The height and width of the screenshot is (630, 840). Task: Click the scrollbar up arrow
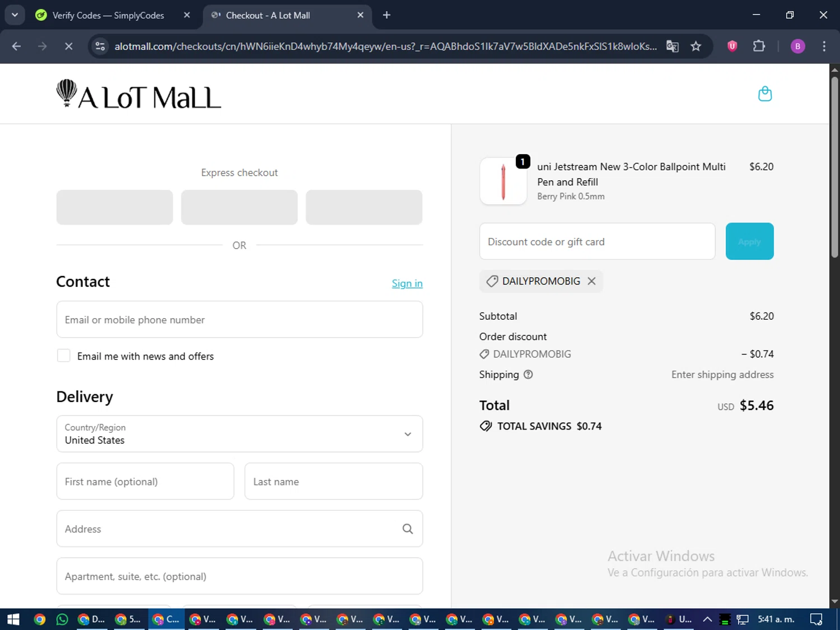pos(834,69)
